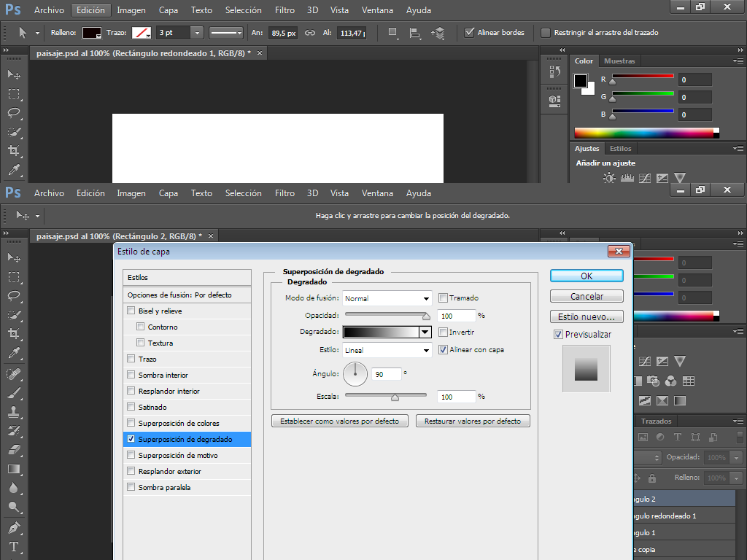Open the History collapsed panel icon
This screenshot has width=747, height=560.
point(554,71)
